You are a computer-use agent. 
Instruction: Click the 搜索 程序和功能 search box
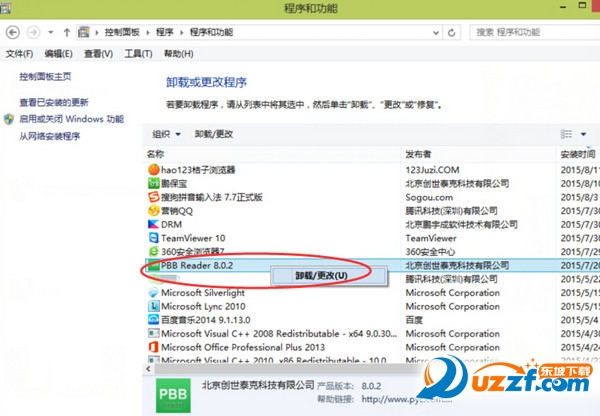[530, 32]
